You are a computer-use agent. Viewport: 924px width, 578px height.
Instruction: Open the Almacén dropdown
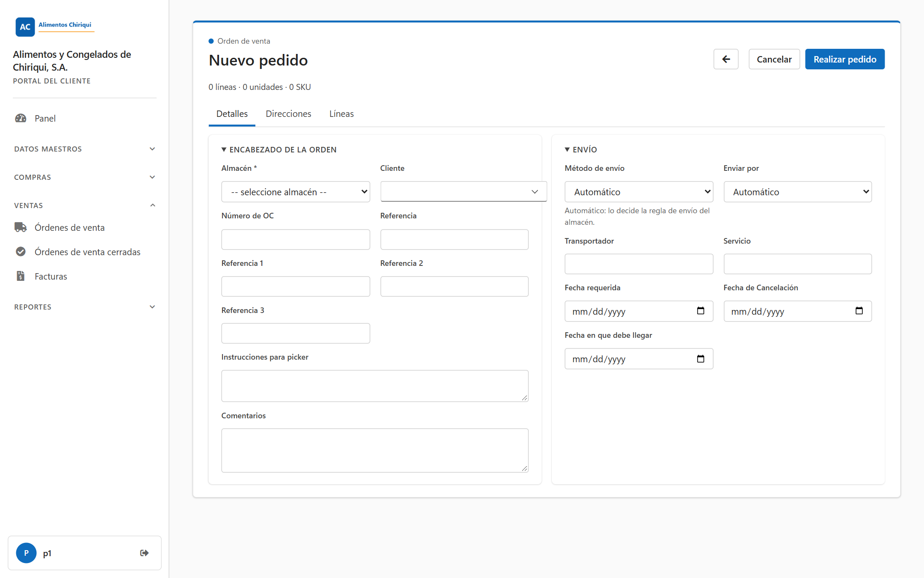point(296,192)
